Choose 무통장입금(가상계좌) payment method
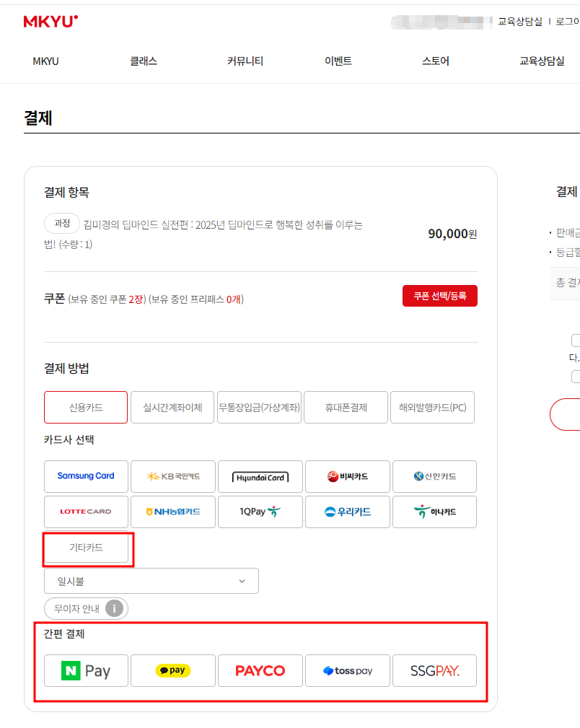This screenshot has height=728, width=580. (x=259, y=408)
